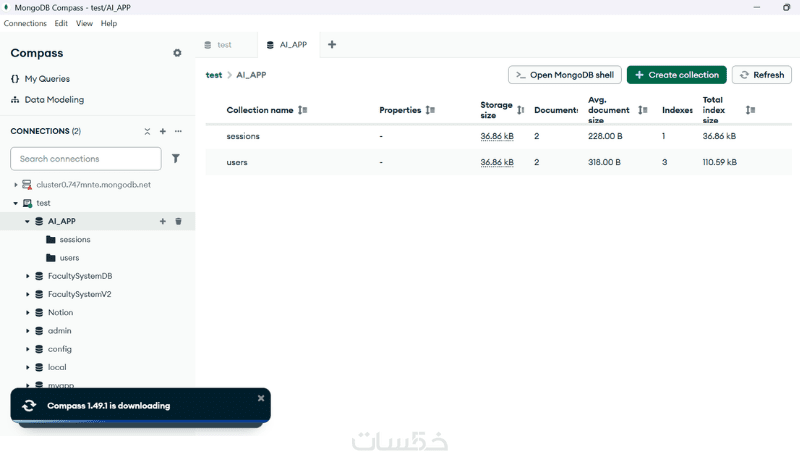
Task: Click the sessions folder icon in sidebar
Action: point(51,239)
